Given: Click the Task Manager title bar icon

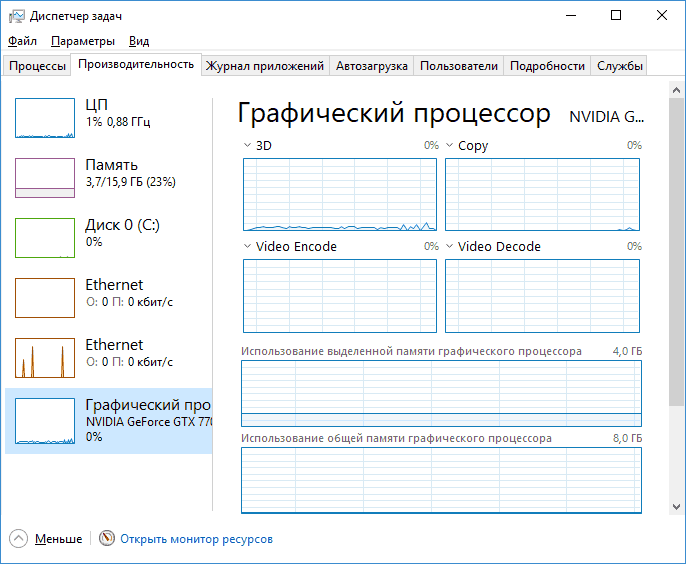Looking at the screenshot, I should coord(17,16).
